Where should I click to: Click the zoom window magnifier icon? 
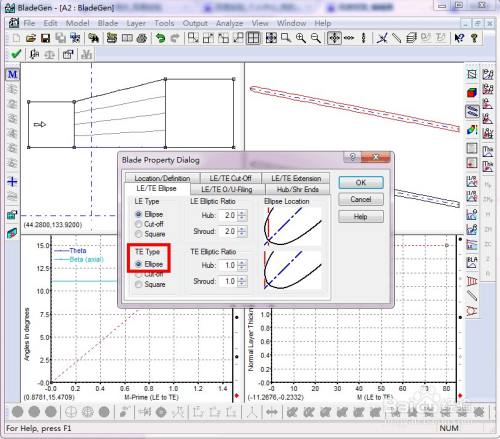pyautogui.click(x=286, y=38)
